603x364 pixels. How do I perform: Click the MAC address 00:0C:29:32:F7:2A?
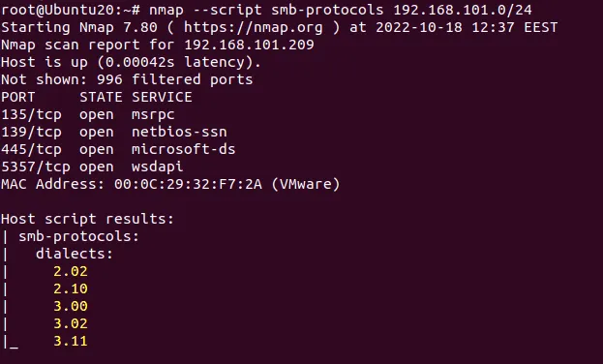pyautogui.click(x=188, y=184)
